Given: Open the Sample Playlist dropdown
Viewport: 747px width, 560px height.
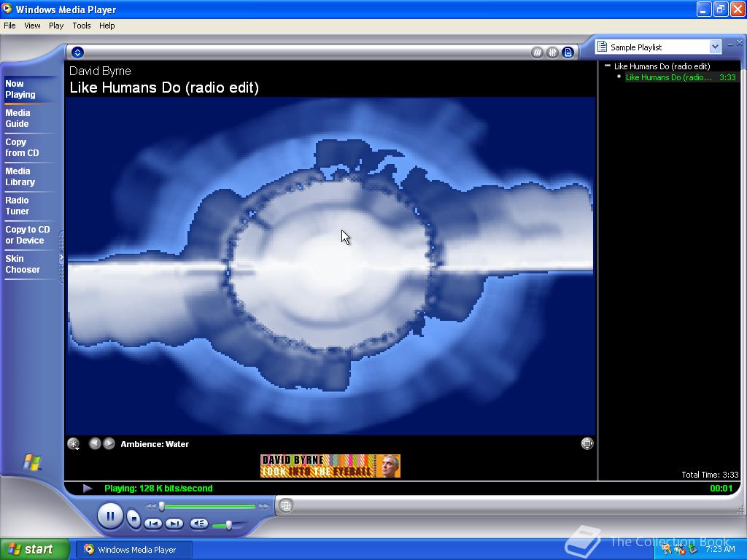Looking at the screenshot, I should [715, 47].
